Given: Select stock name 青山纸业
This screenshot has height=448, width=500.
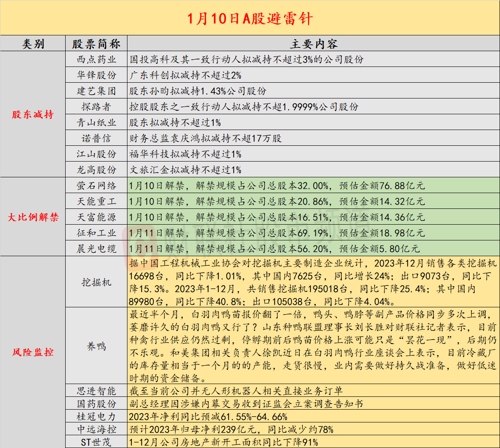Looking at the screenshot, I should (x=96, y=122).
